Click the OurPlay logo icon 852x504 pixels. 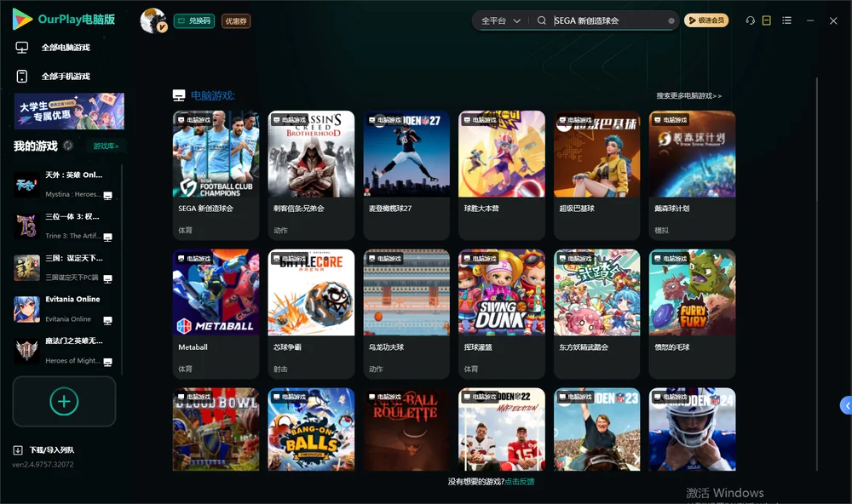coord(22,20)
